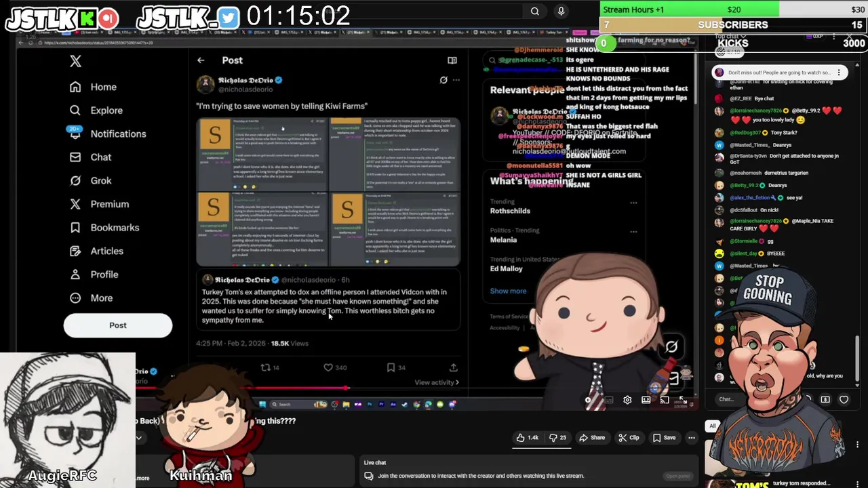868x488 pixels.
Task: Click the Bookmarks bookmark icon
Action: click(75, 228)
